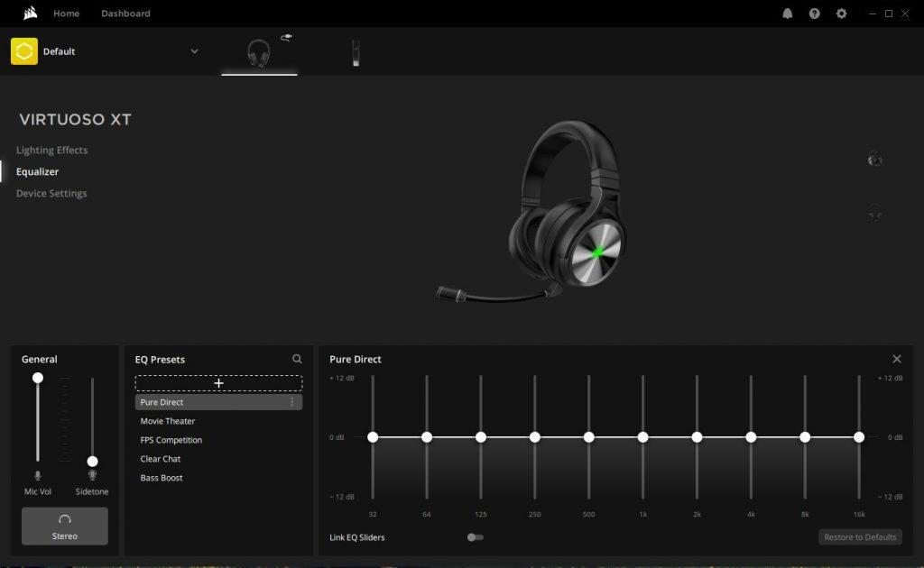Click the 1k EQ slider handle
The image size is (924, 568).
click(642, 437)
